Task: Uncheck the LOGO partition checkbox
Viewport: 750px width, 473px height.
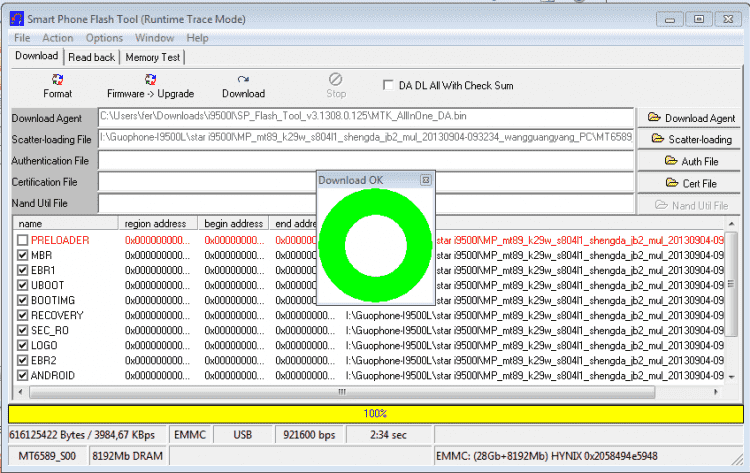Action: (22, 345)
